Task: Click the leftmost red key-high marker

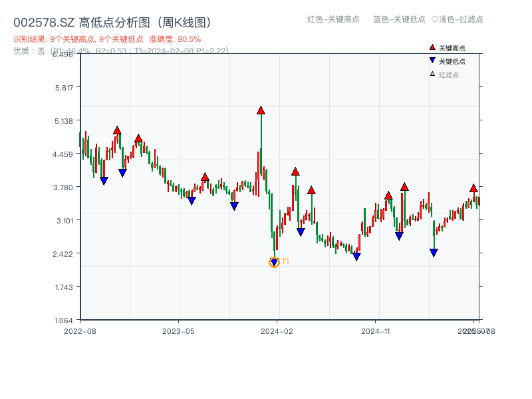Action: pyautogui.click(x=117, y=130)
